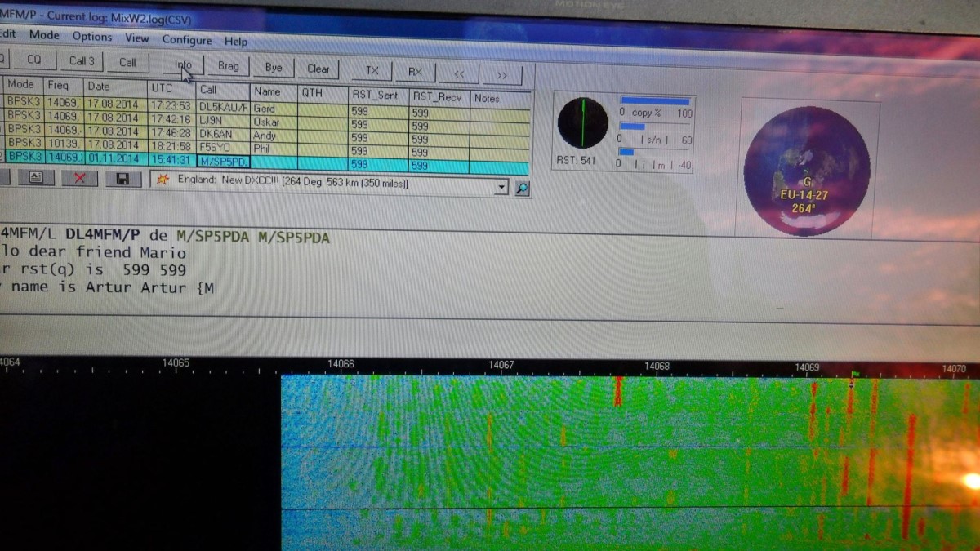The width and height of the screenshot is (980, 551).
Task: Open the Configure menu
Action: [186, 40]
